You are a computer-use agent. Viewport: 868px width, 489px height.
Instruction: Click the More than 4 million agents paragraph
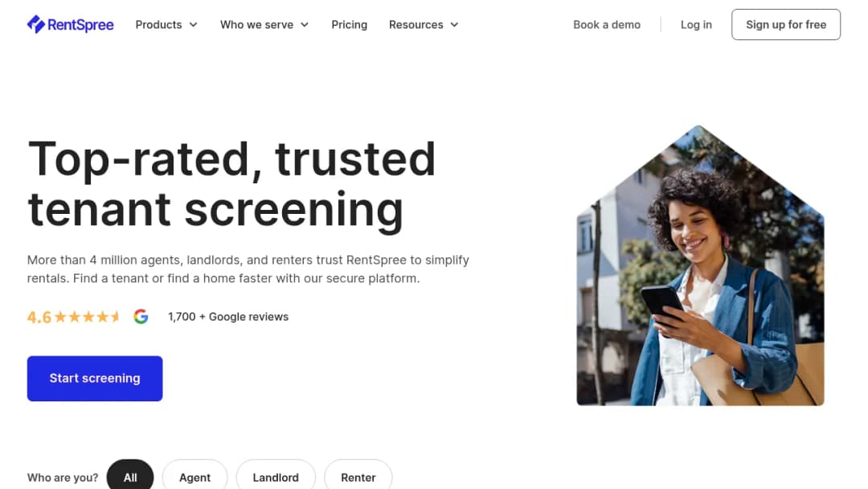pos(248,269)
